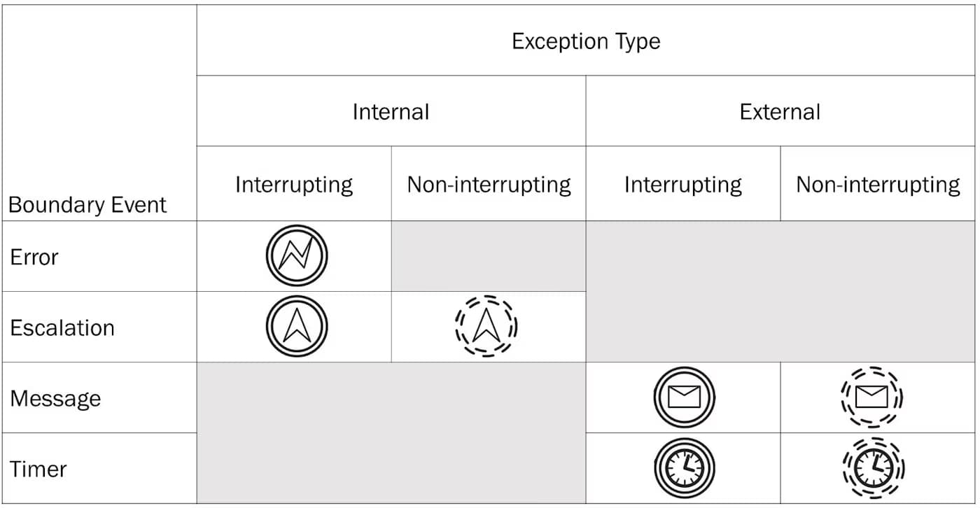Click the interrupting Error boundary event icon
The image size is (980, 508).
point(297,256)
